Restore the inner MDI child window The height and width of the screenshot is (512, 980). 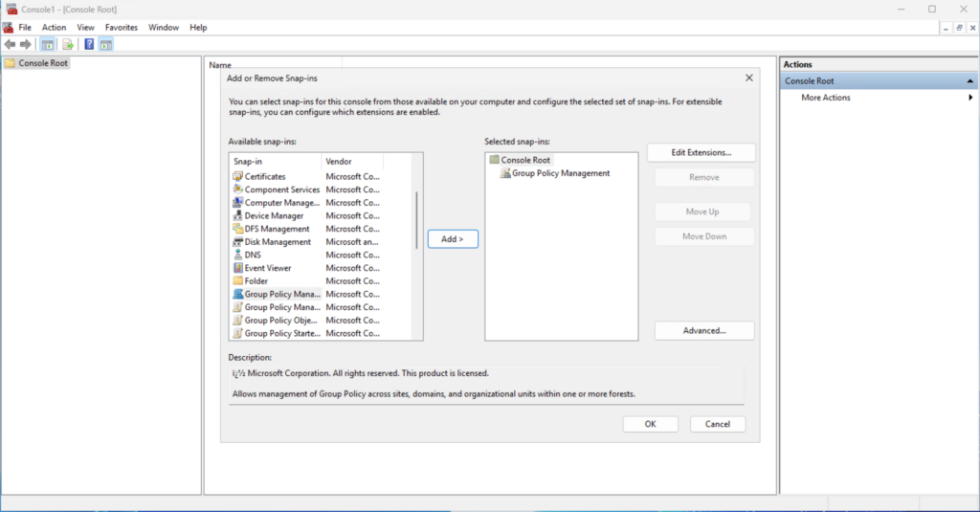click(959, 28)
